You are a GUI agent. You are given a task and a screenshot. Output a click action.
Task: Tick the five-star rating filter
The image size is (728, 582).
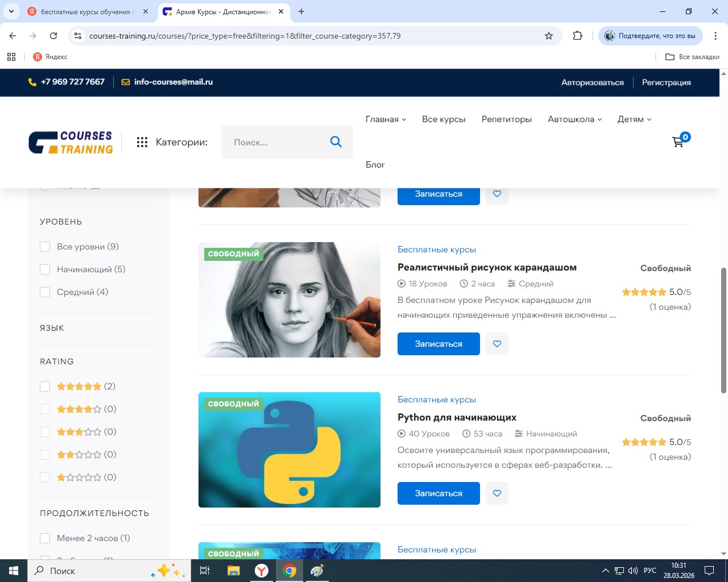click(45, 386)
